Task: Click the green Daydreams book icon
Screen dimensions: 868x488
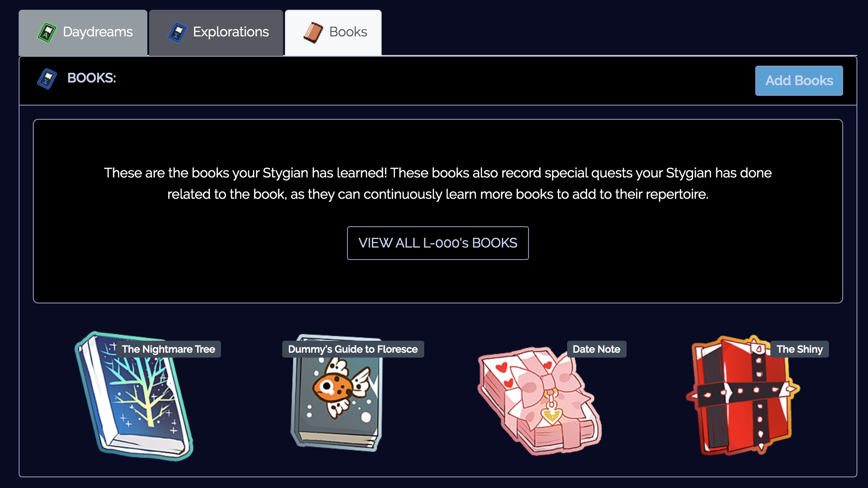Action: (x=47, y=32)
